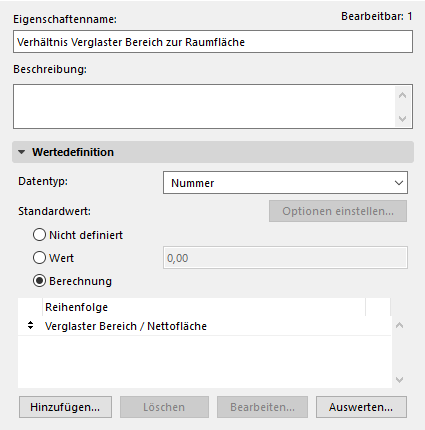Click the Auswerten... button

point(361,407)
